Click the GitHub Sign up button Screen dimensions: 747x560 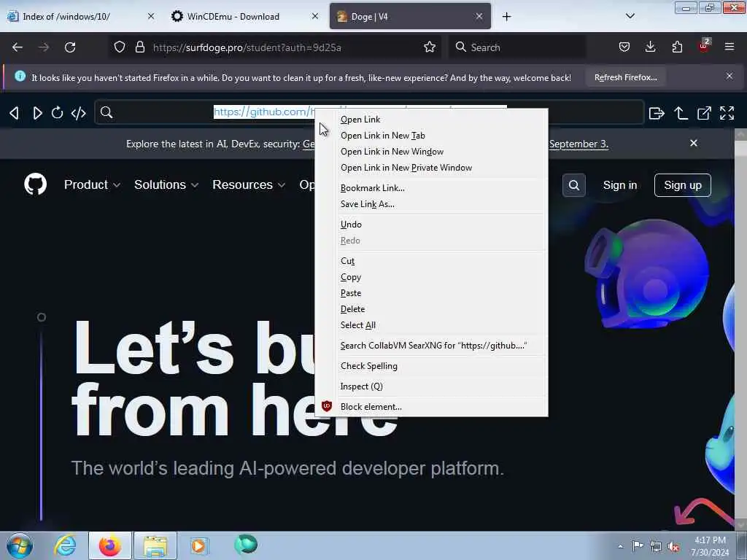click(x=683, y=184)
